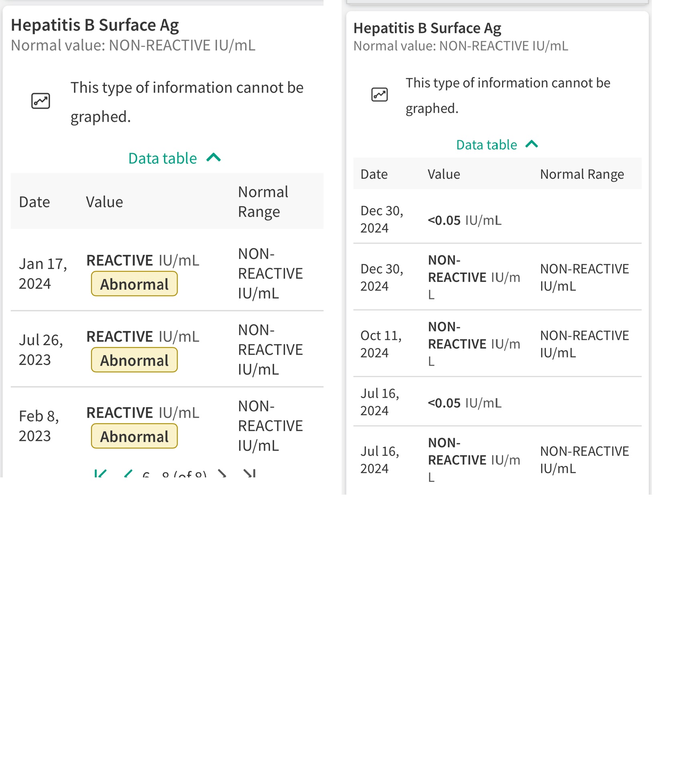700x774 pixels.
Task: Click the two-line 'Normal Range' header in left panel
Action: [x=263, y=202]
